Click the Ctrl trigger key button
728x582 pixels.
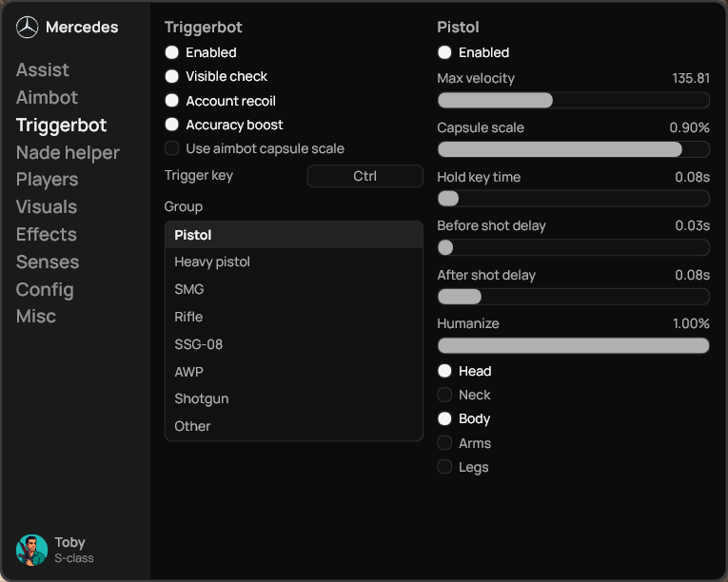click(364, 176)
